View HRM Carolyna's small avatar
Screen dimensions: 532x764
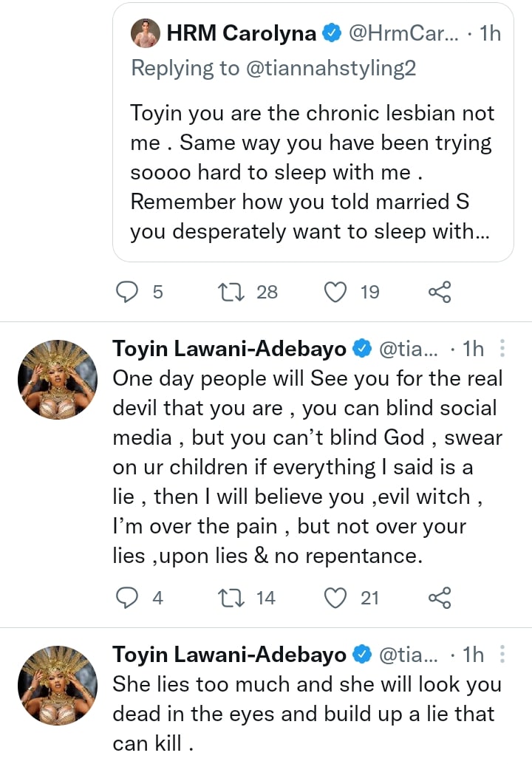[145, 33]
